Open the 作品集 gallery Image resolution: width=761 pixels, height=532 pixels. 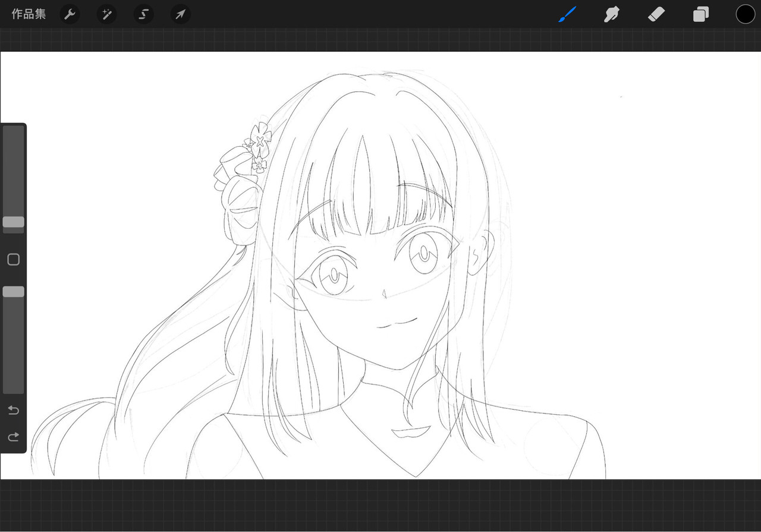[29, 14]
